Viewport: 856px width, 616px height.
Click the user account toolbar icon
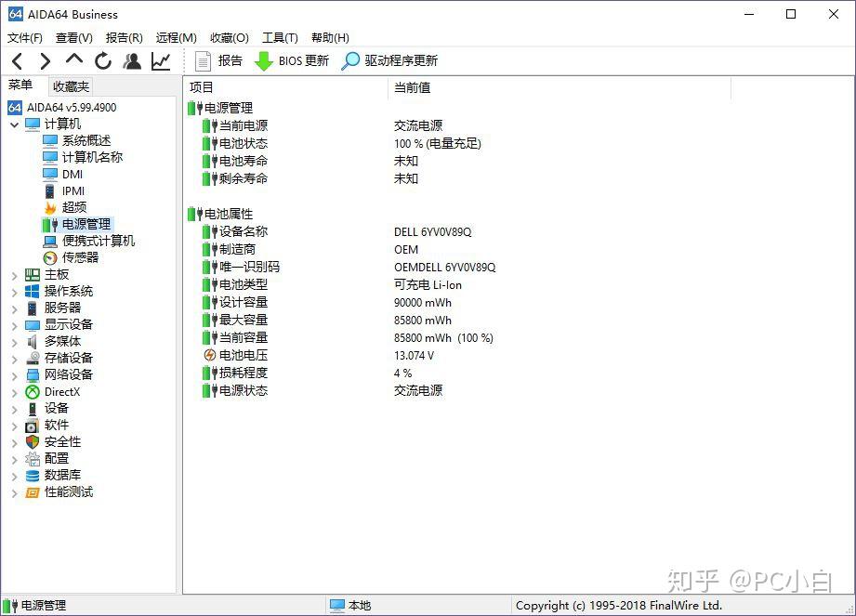pyautogui.click(x=132, y=59)
